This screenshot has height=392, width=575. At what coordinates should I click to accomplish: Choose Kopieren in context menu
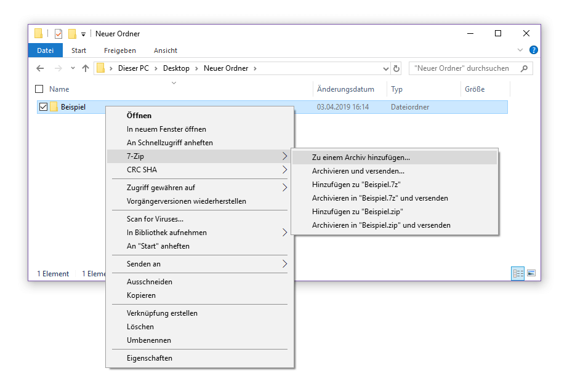(200, 295)
